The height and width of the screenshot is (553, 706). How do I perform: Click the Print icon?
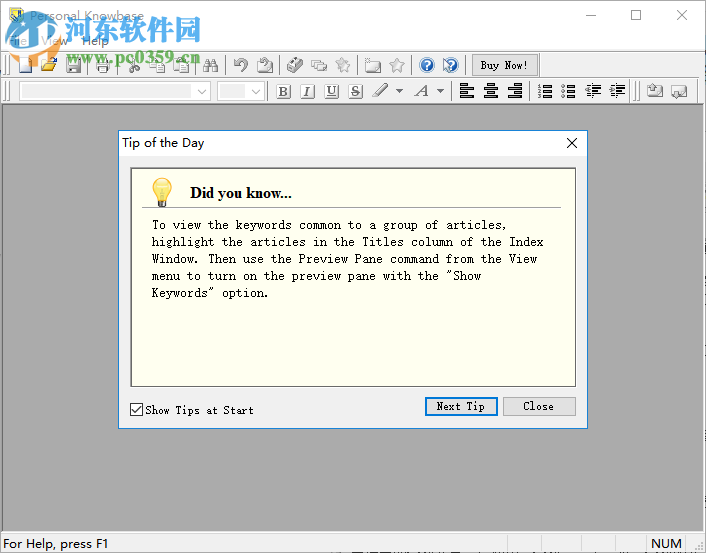pos(103,66)
